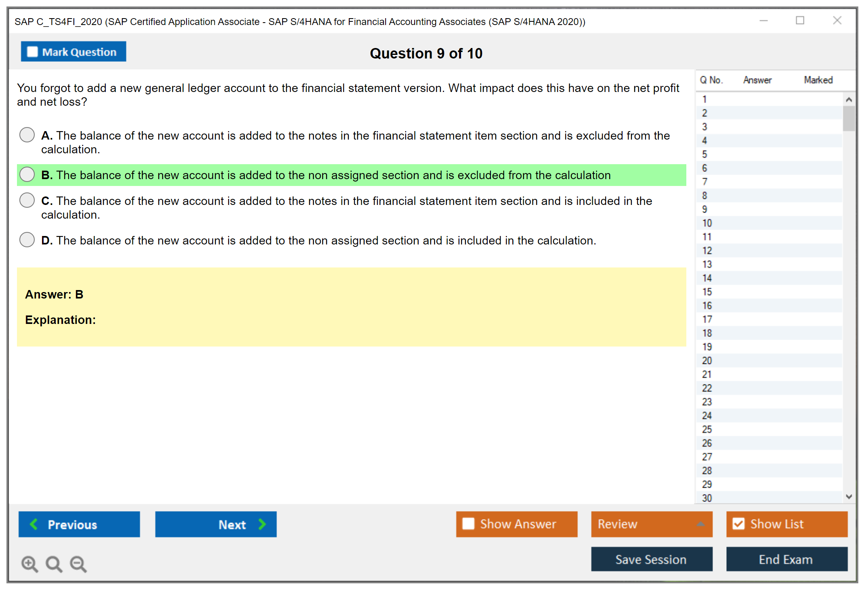Jump to question 15 in list
This screenshot has width=868, height=593.
click(707, 292)
